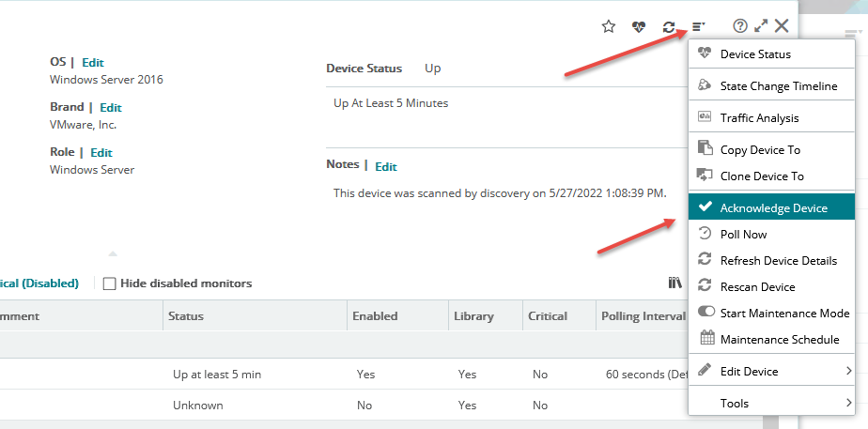Click the Poll Now clock icon

[x=705, y=234]
